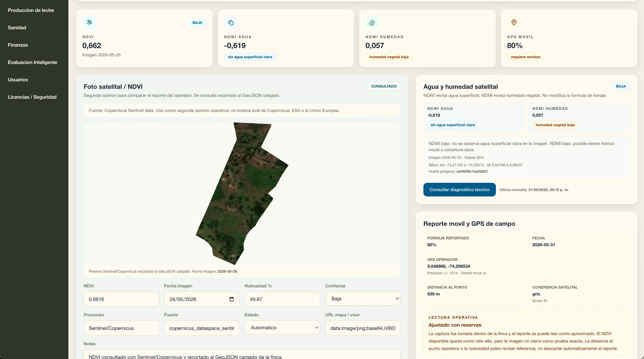
Task: Click the NDVI value input field
Action: click(x=121, y=299)
